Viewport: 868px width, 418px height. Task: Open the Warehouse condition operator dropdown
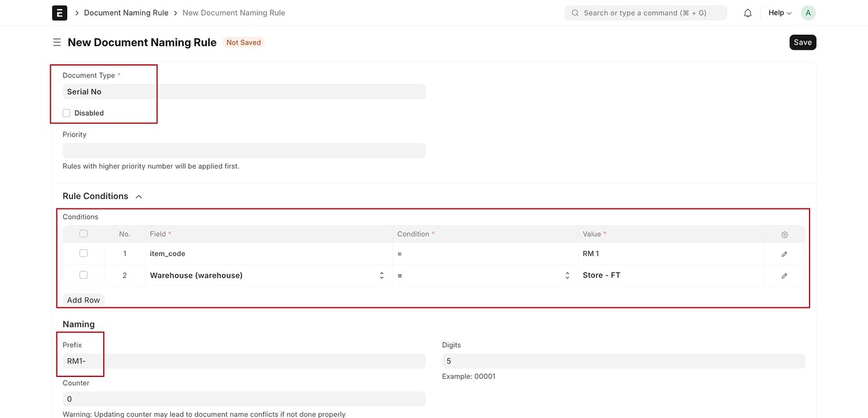pos(567,275)
